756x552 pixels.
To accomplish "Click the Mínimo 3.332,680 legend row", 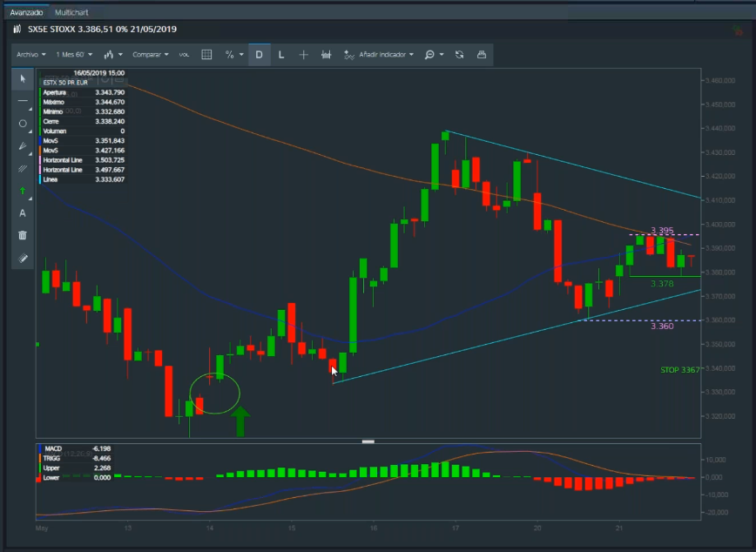I will (84, 111).
